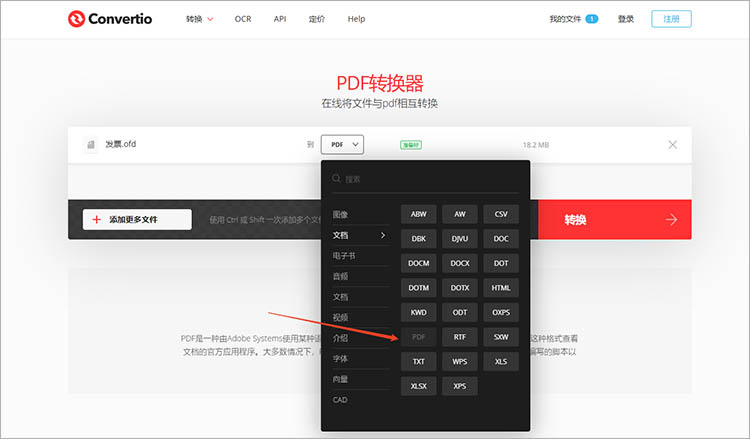The height and width of the screenshot is (439, 750).
Task: Choose OXPS as output format
Action: point(501,312)
